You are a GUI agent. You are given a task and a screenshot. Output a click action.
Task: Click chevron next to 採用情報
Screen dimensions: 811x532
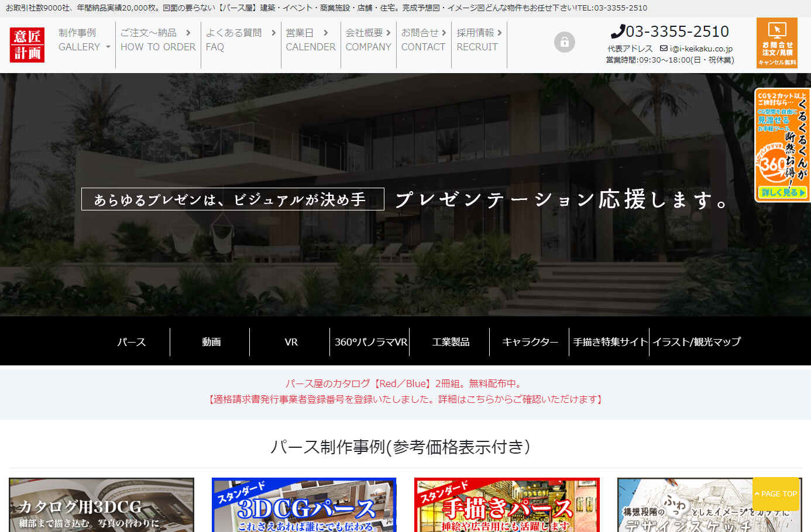(500, 33)
